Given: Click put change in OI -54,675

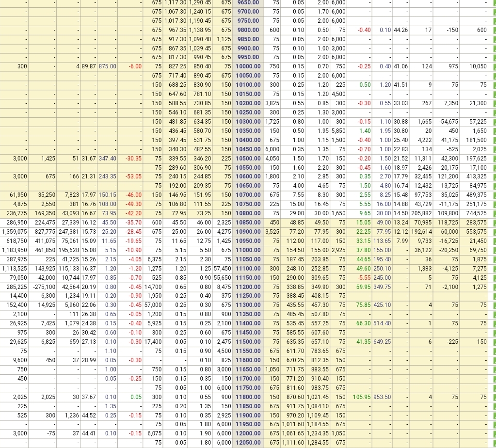Looking at the screenshot, I should point(449,122).
